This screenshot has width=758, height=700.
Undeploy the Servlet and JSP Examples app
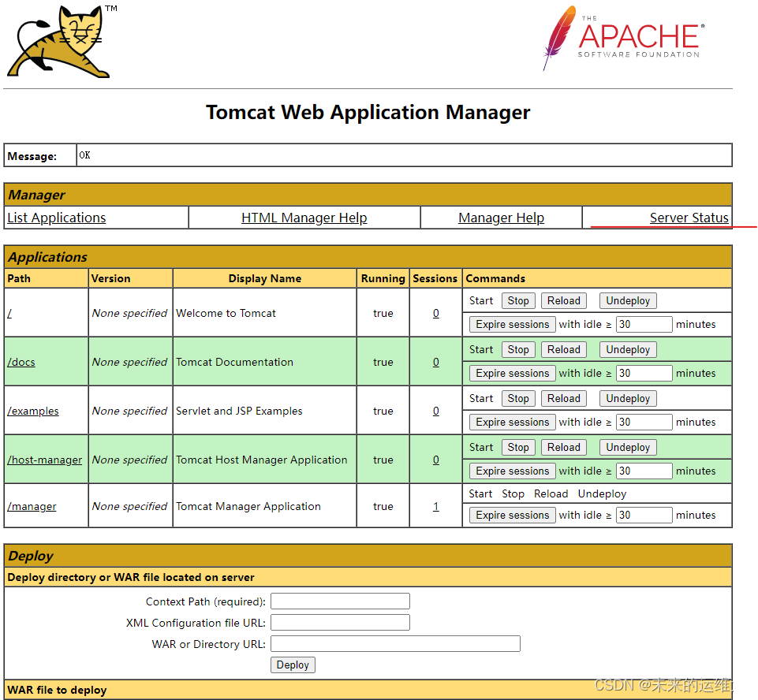(x=628, y=399)
